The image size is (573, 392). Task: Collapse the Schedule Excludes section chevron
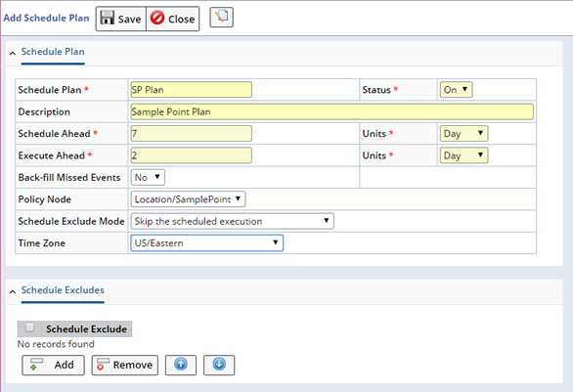(x=13, y=291)
